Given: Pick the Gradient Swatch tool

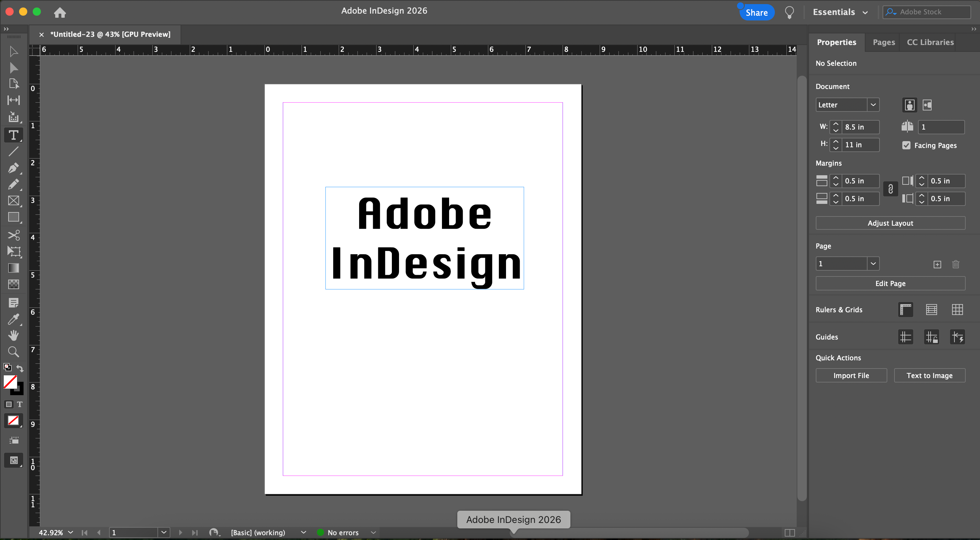Looking at the screenshot, I should pos(13,268).
